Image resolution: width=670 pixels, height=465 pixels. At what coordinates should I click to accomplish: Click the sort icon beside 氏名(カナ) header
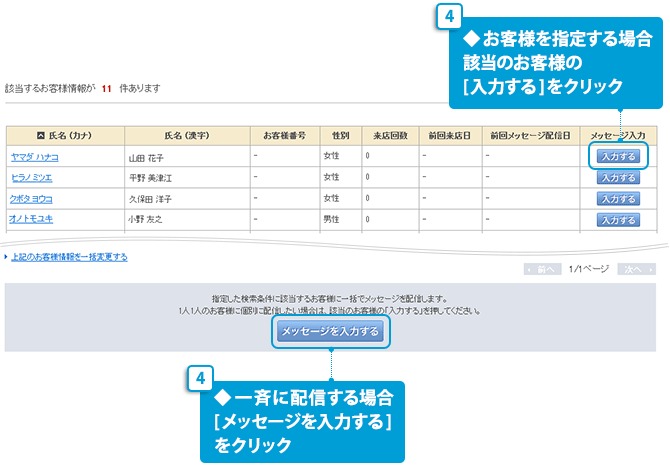[41, 135]
